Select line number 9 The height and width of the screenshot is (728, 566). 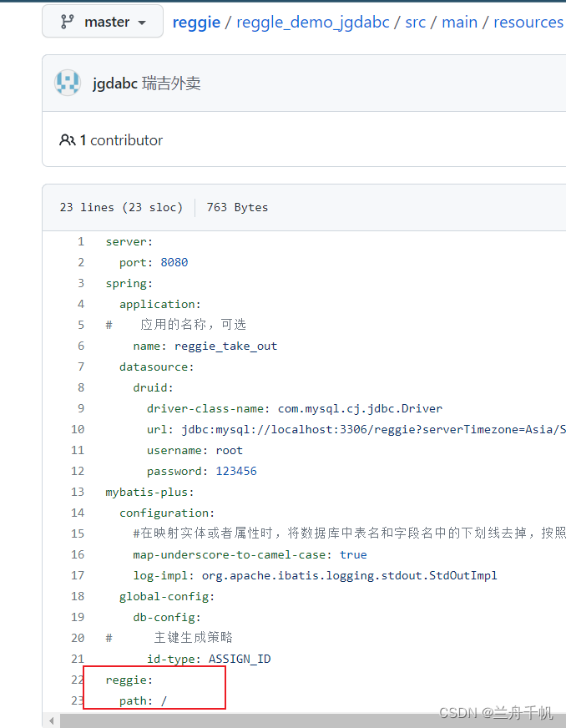pos(81,408)
